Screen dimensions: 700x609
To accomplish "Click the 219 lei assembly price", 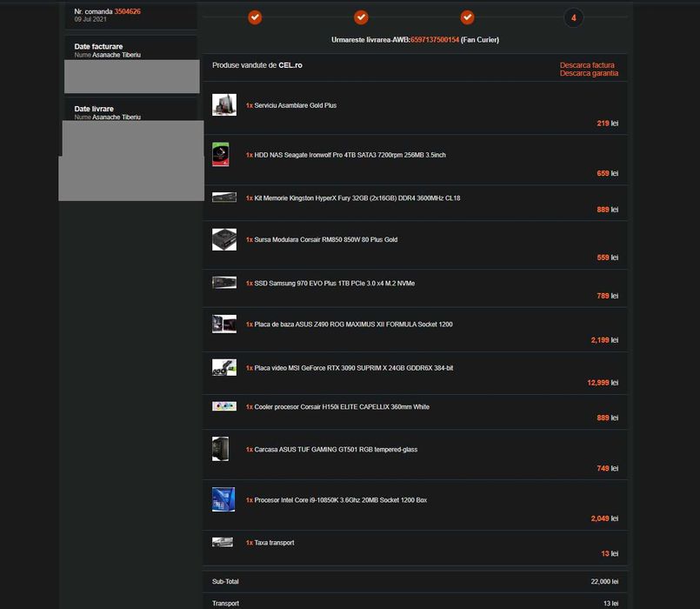I will [x=608, y=124].
